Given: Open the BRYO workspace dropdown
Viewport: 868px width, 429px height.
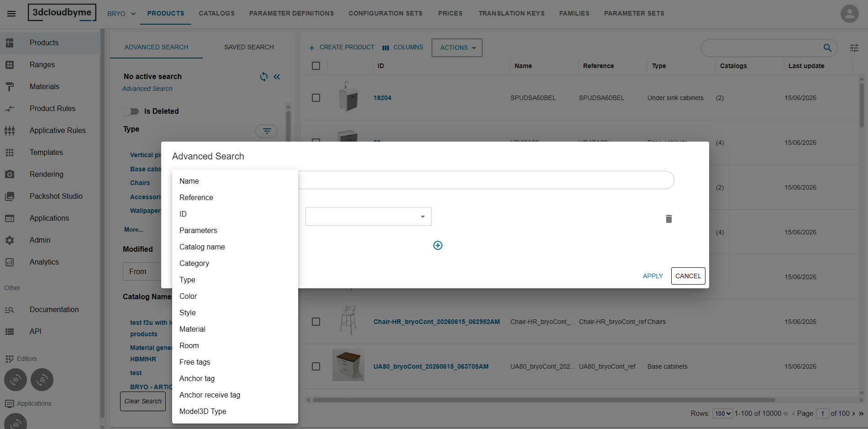Looking at the screenshot, I should (x=121, y=14).
